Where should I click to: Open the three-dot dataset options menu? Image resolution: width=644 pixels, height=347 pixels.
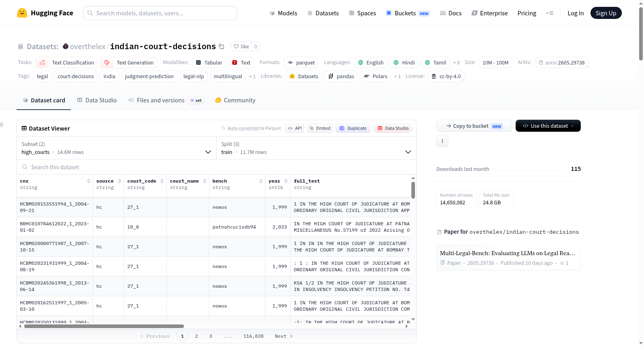point(442,141)
